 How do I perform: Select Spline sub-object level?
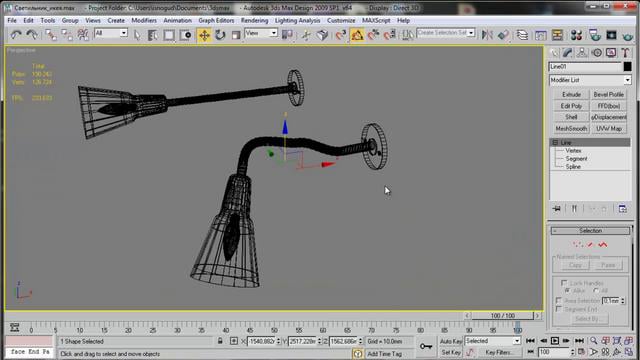click(573, 167)
